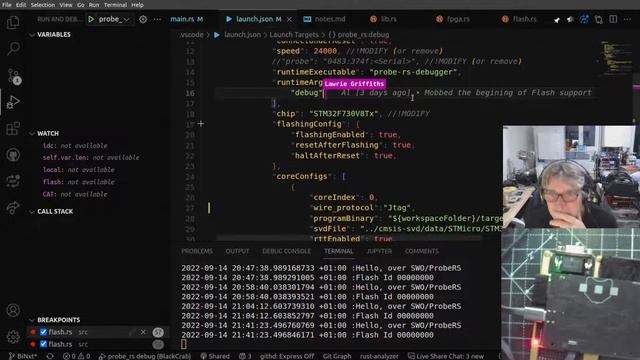Open the Share icon view in the activity bar
Image resolution: width=640 pixels, height=360 pixels.
coord(13,208)
